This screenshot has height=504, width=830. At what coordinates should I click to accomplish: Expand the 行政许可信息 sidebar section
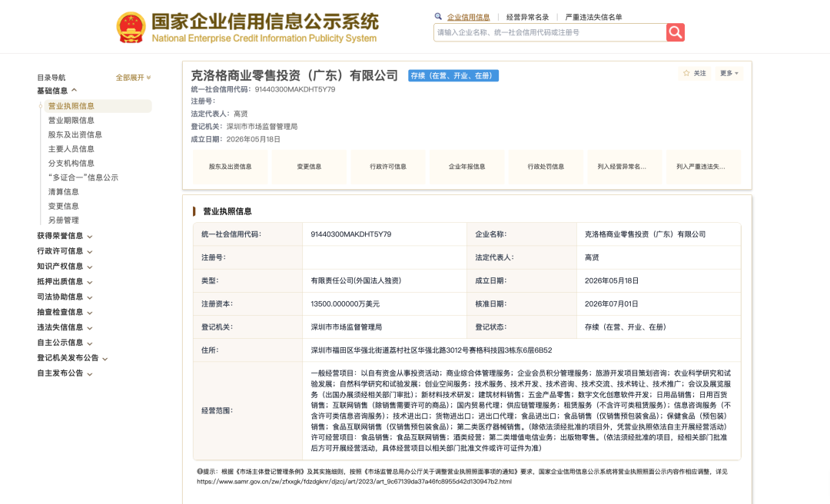click(x=65, y=251)
